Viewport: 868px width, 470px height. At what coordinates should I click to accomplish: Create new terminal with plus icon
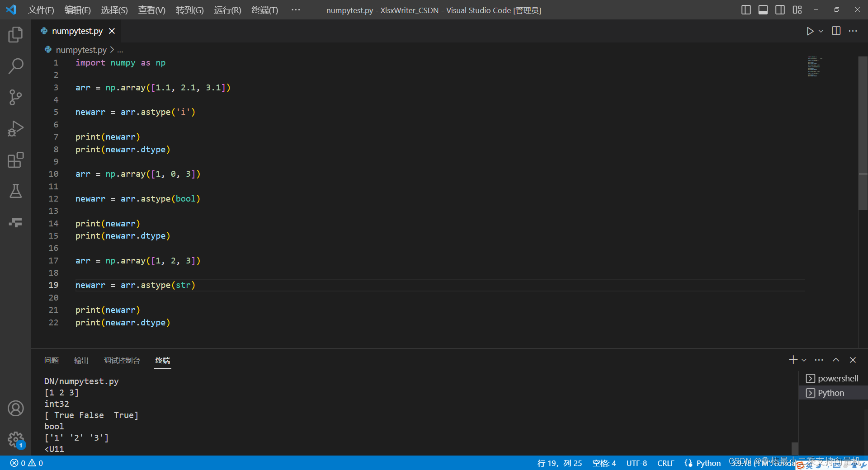(793, 360)
